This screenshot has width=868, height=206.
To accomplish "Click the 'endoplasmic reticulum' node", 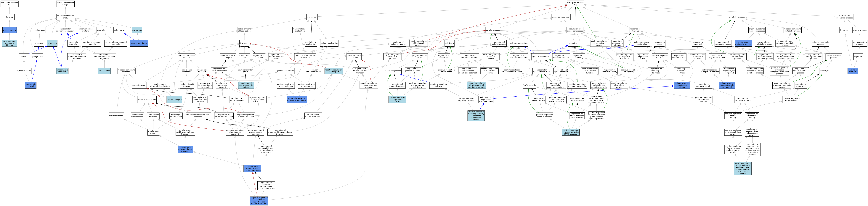I will (x=62, y=71).
